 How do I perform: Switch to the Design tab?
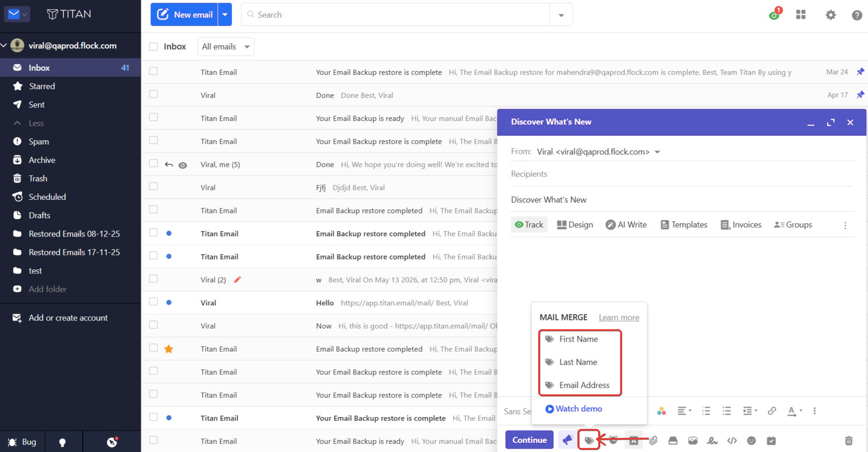click(x=575, y=225)
